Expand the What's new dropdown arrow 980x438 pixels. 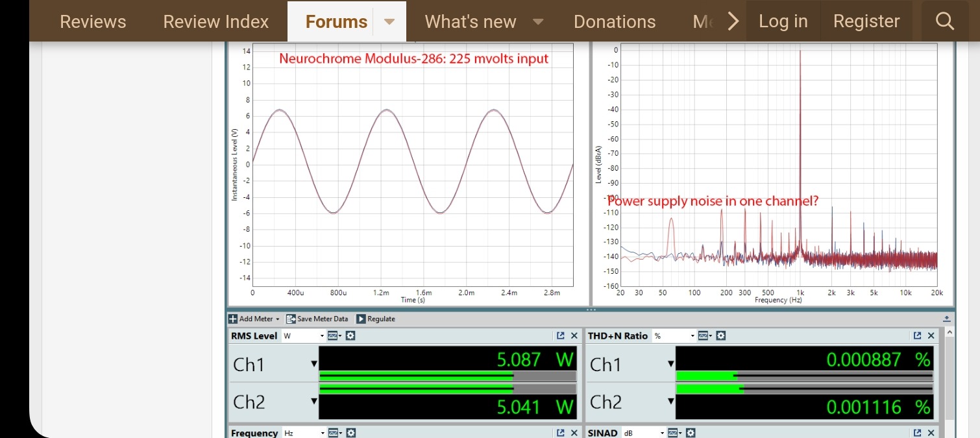click(x=538, y=21)
